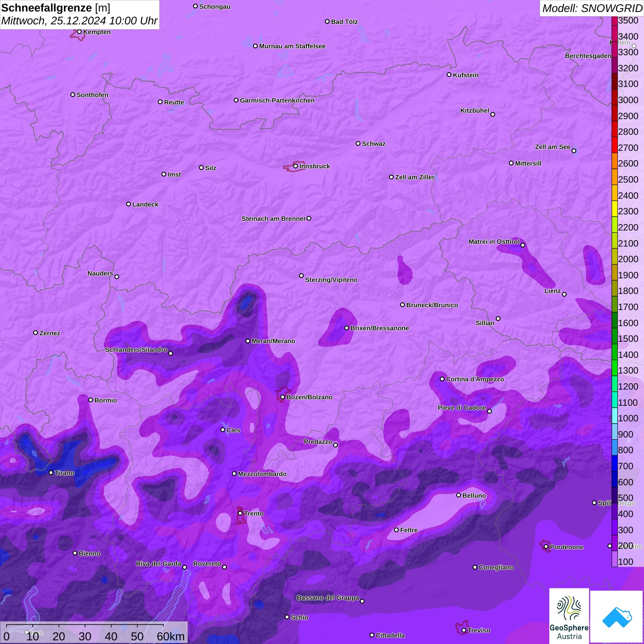This screenshot has height=644, width=644.
Task: Click the Garmisch-Partenkirchen label
Action: tap(277, 100)
